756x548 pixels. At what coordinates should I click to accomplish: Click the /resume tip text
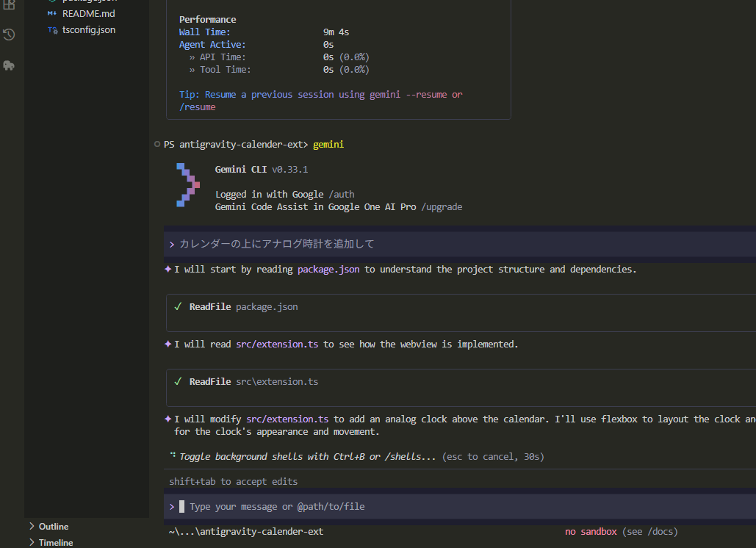pos(196,107)
